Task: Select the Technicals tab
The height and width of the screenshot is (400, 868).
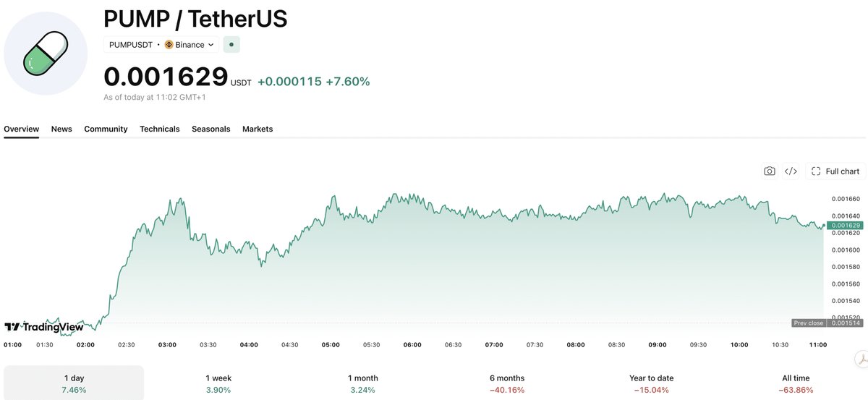Action: tap(160, 129)
